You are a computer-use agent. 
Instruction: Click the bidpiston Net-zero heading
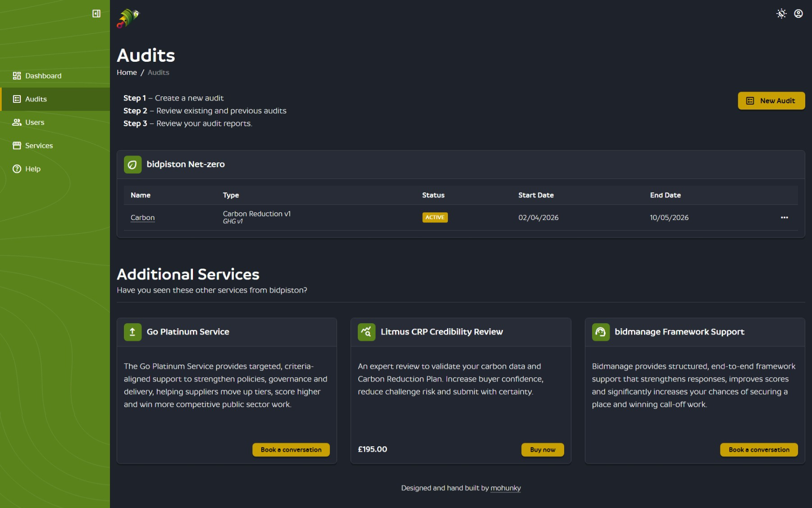click(x=186, y=165)
